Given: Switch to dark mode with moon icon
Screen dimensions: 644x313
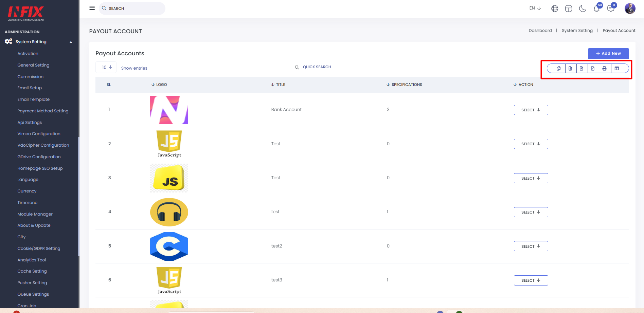Looking at the screenshot, I should (x=583, y=8).
